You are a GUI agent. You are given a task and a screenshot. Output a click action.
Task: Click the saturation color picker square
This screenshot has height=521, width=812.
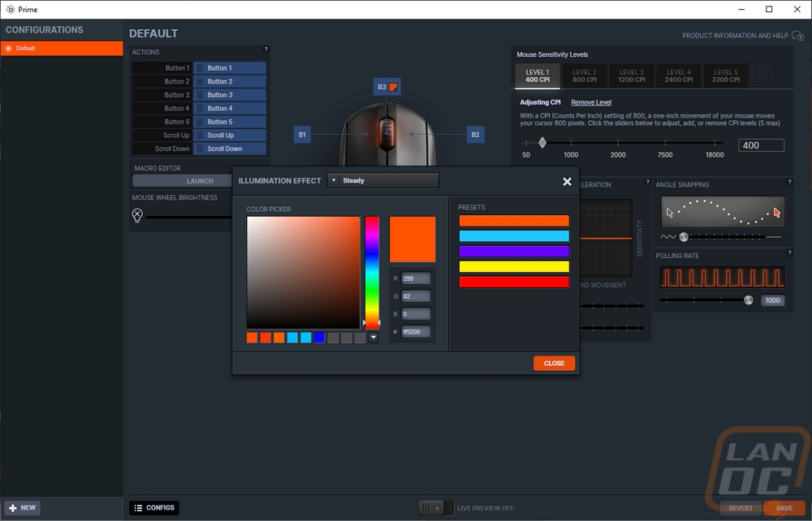click(304, 273)
